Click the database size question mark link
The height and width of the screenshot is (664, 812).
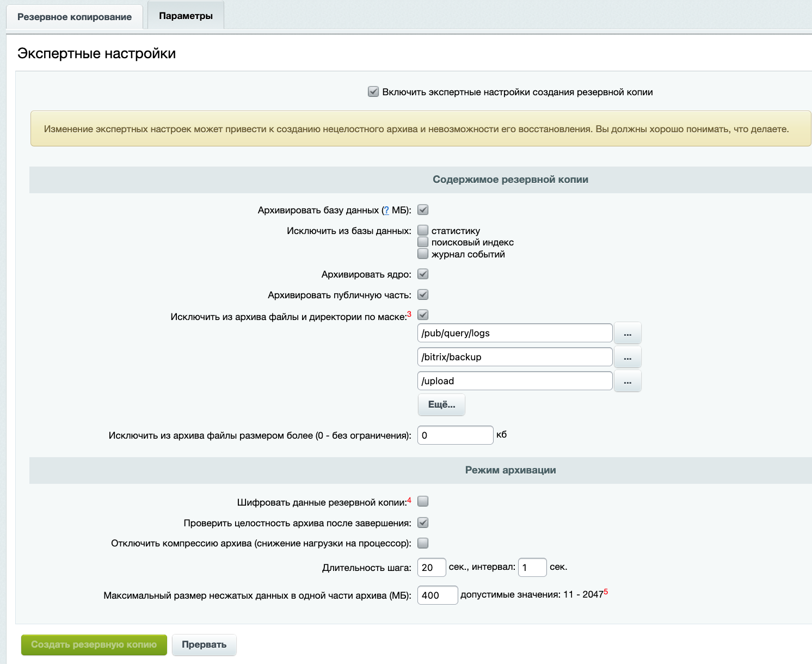[x=386, y=211]
